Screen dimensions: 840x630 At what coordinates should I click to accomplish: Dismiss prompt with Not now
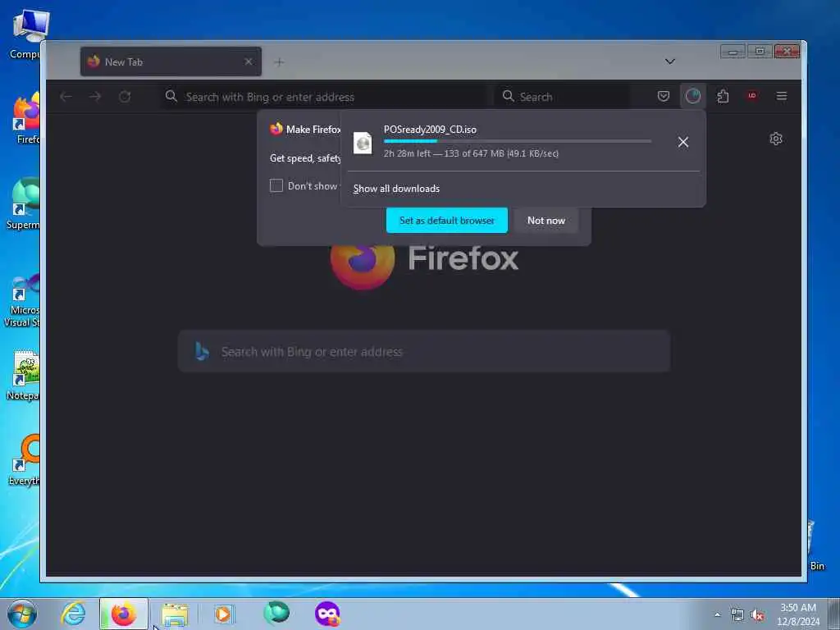tap(546, 220)
